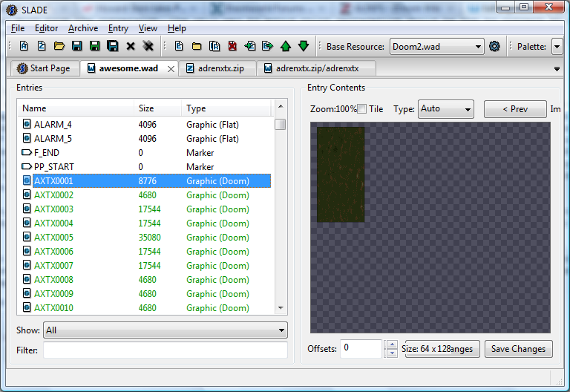This screenshot has height=392, width=570.
Task: Expand the graphic Type Auto dropdown
Action: [x=446, y=109]
